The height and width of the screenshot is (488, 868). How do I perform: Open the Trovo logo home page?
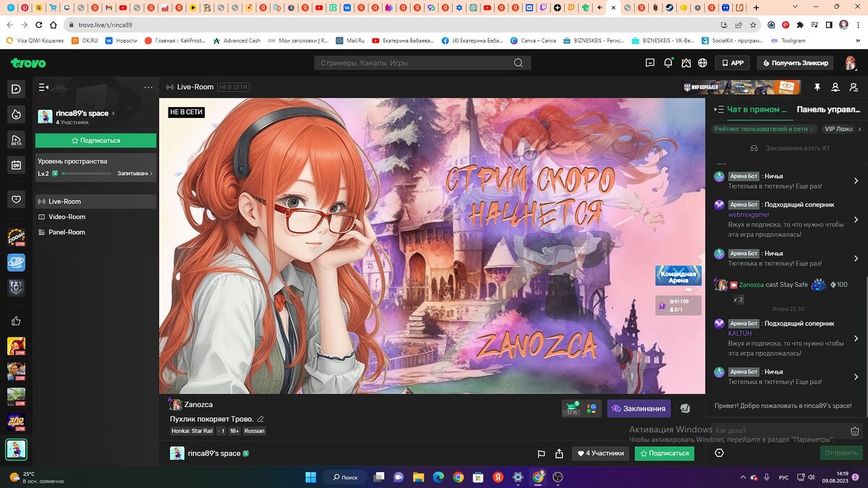[27, 63]
